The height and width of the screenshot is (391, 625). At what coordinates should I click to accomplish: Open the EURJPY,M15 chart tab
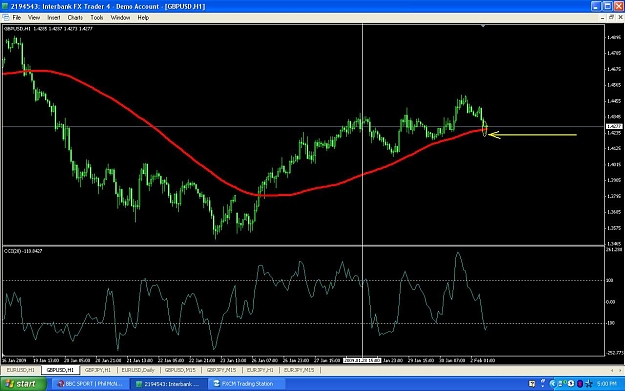(299, 370)
